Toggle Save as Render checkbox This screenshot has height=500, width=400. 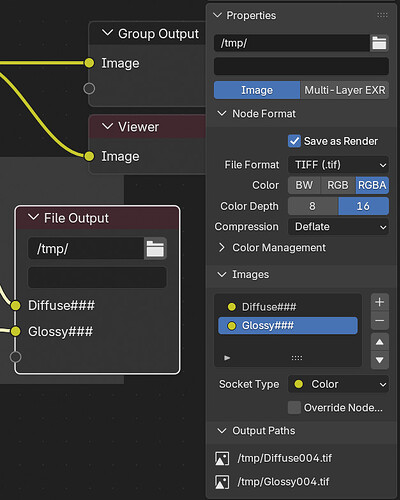(294, 141)
